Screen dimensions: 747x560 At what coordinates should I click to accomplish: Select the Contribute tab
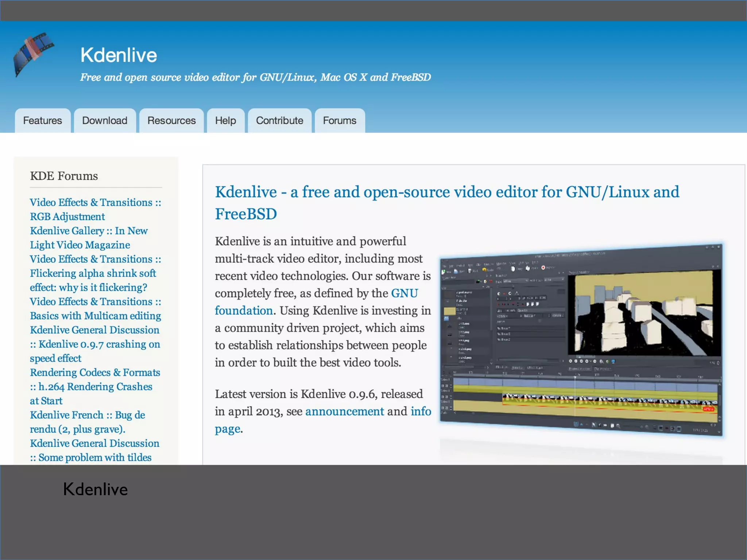click(x=279, y=121)
